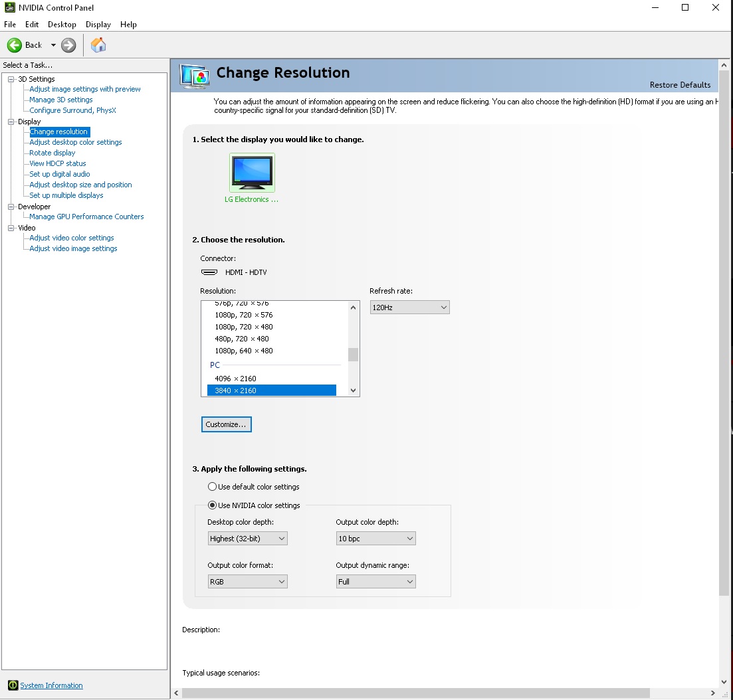Click the Change Resolution header icon
733x700 pixels.
tap(195, 76)
